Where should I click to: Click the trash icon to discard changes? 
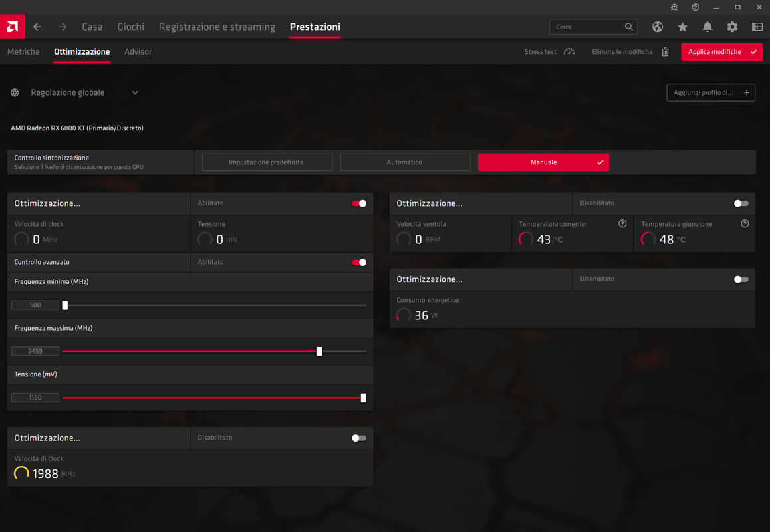665,52
